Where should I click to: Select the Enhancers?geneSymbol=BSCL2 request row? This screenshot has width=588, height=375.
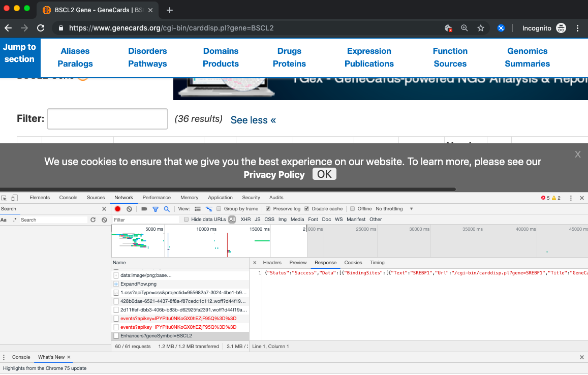coord(180,336)
